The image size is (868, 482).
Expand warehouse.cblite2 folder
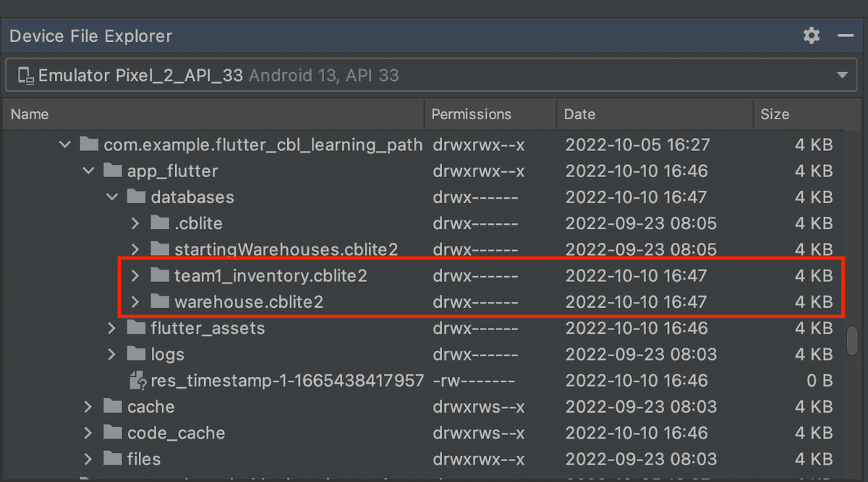pos(135,301)
